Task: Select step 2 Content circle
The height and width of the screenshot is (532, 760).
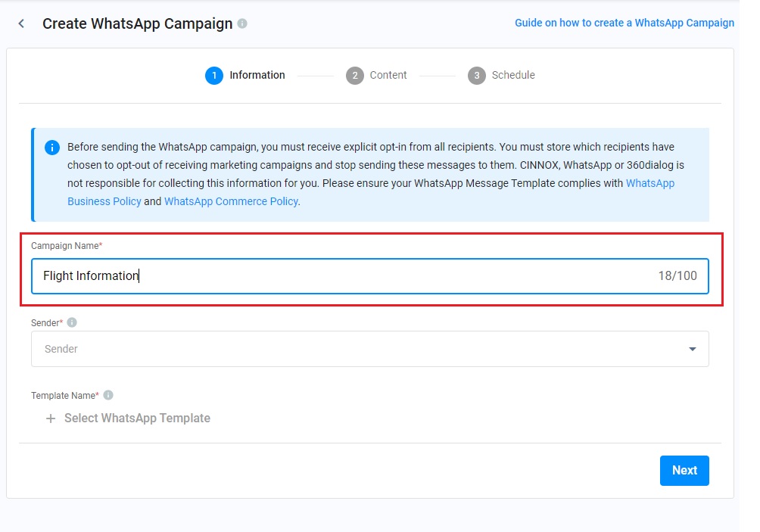Action: 355,76
